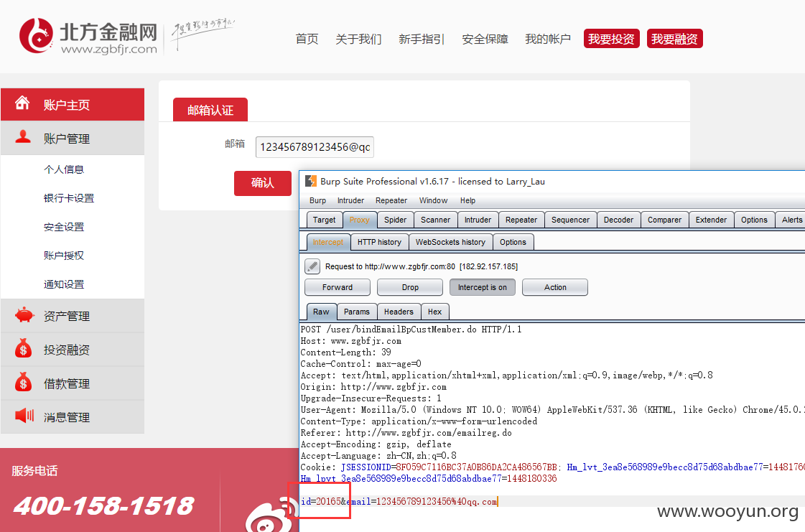Select the Raw request view tab
Image resolution: width=805 pixels, height=532 pixels.
click(x=322, y=312)
